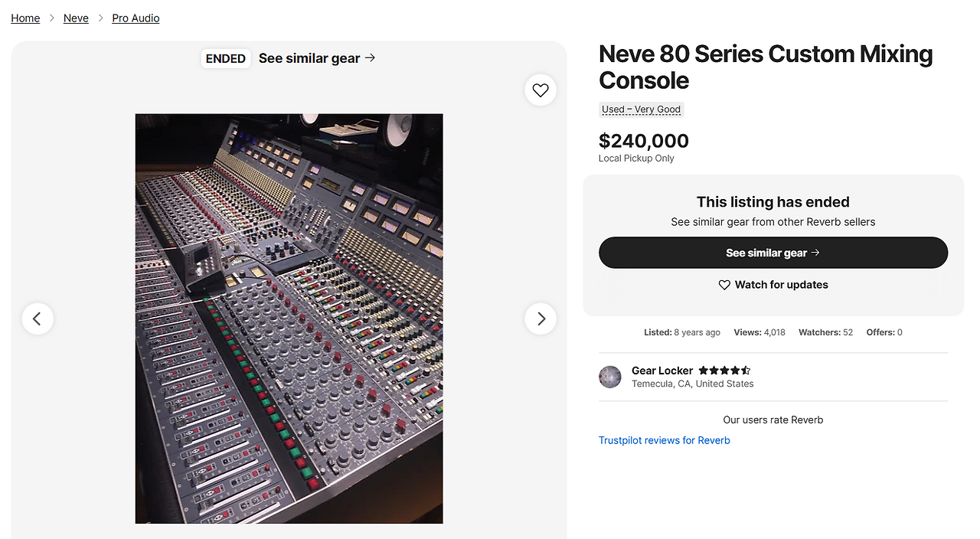980x539 pixels.
Task: Click the Neve 80 Series listing title
Action: (766, 67)
